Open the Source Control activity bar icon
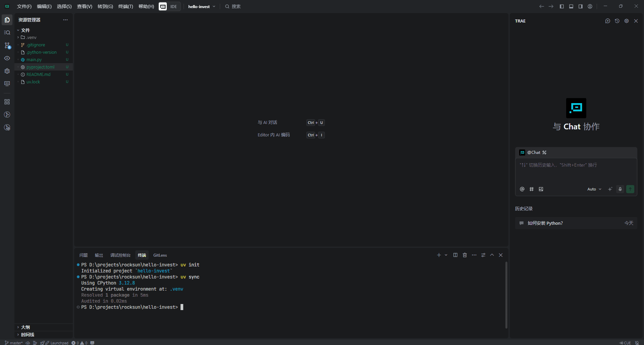Screen dimensions: 644x345 point(7,45)
